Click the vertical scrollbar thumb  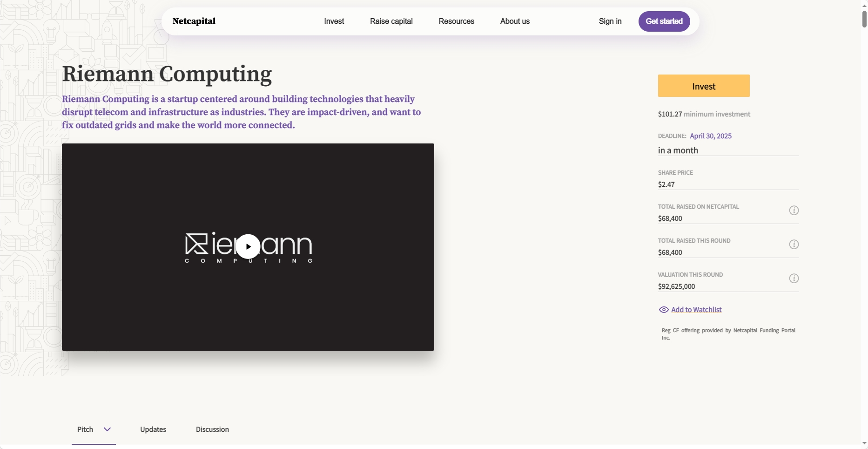tap(864, 19)
